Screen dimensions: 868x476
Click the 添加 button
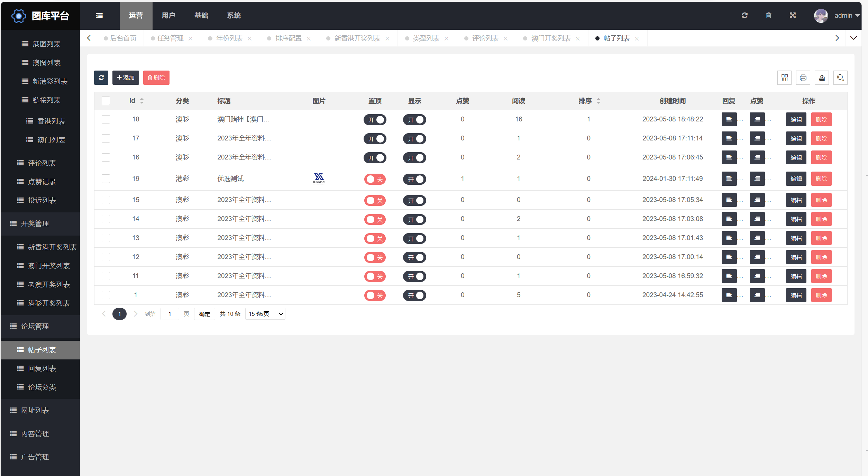coord(126,77)
